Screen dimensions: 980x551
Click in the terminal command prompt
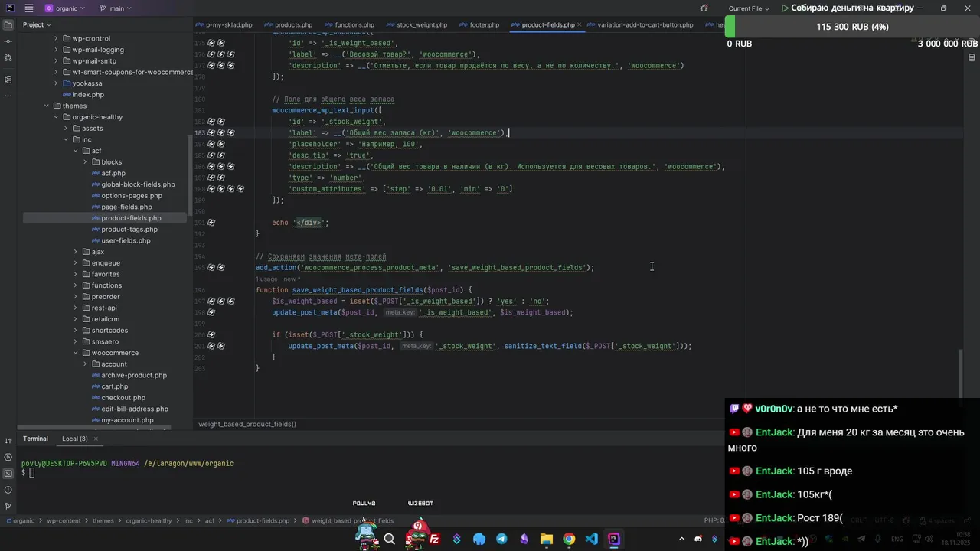tap(32, 473)
